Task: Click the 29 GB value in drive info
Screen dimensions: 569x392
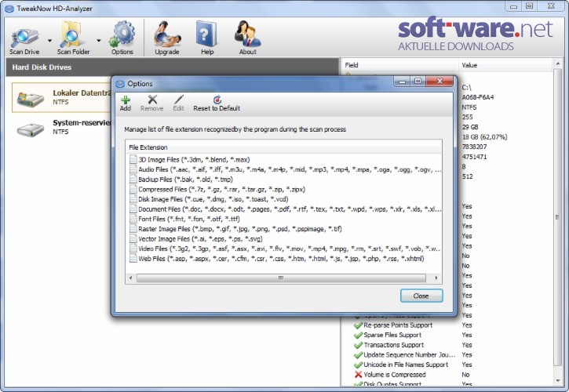Action: (470, 127)
